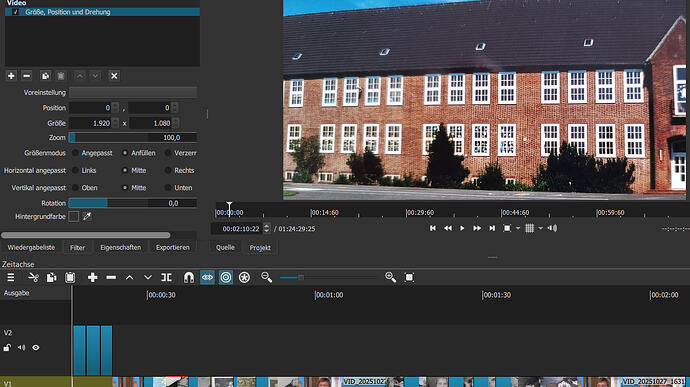
Task: Open player zoom dropdown arrow
Action: pos(518,228)
